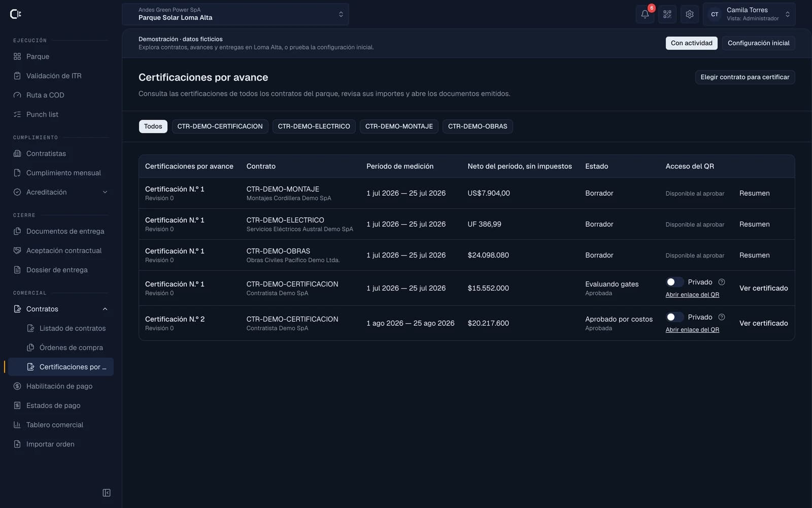812x508 pixels.
Task: Click Aprobado por costos status
Action: point(619,319)
